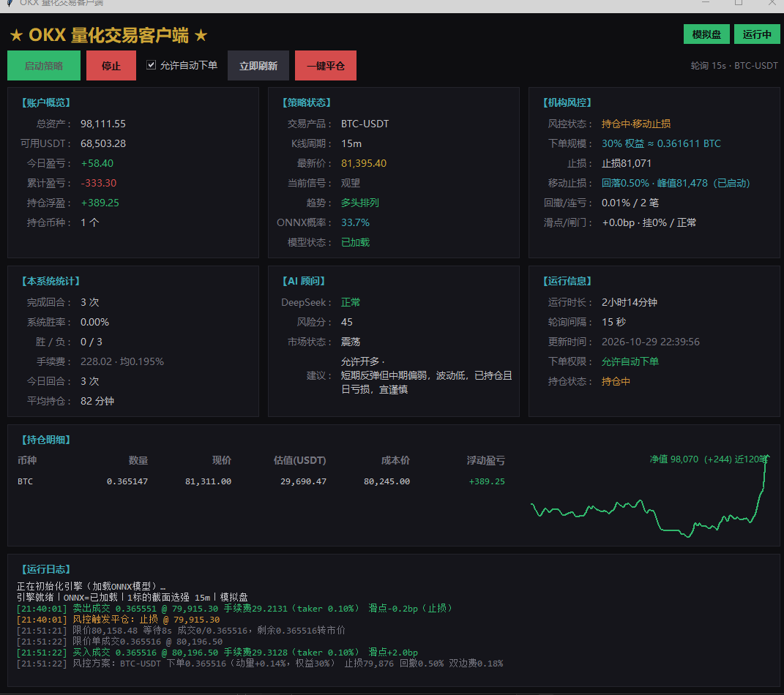This screenshot has width=784, height=695.
Task: Click the 【运行日志】 section header
Action: coord(45,569)
